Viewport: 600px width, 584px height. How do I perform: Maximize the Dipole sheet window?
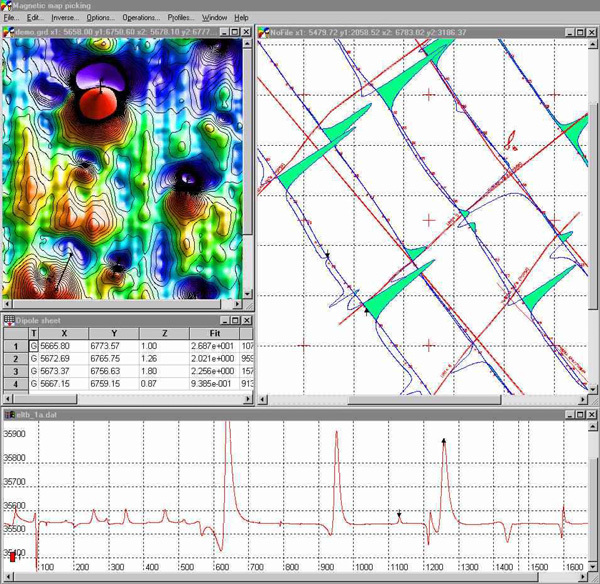pos(235,320)
